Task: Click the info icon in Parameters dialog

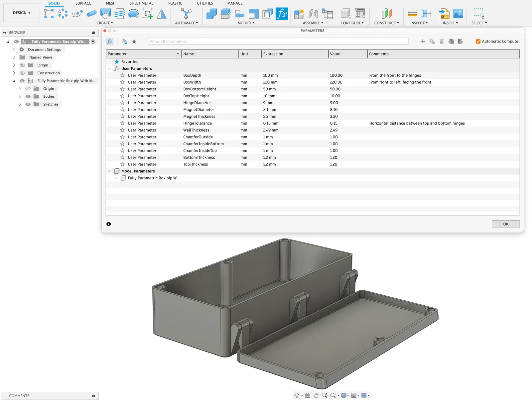Action: pos(109,224)
